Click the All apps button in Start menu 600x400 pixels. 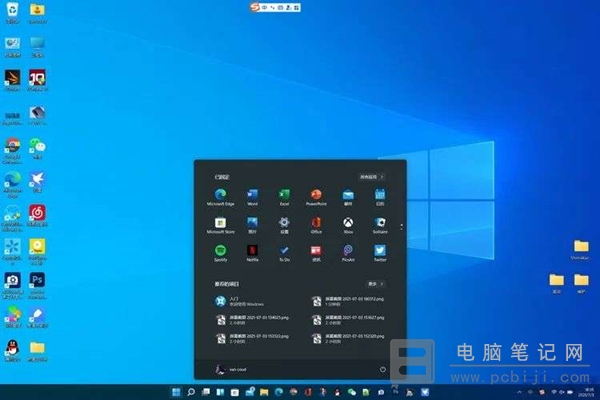click(x=372, y=177)
